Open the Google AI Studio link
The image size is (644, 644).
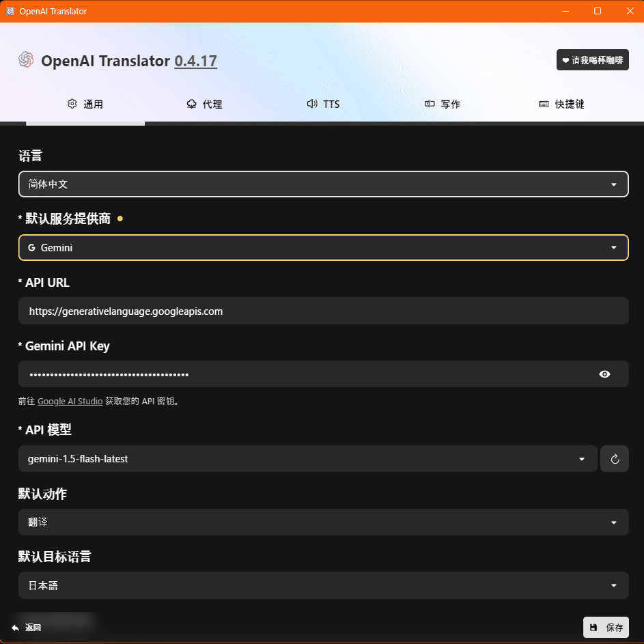[70, 402]
